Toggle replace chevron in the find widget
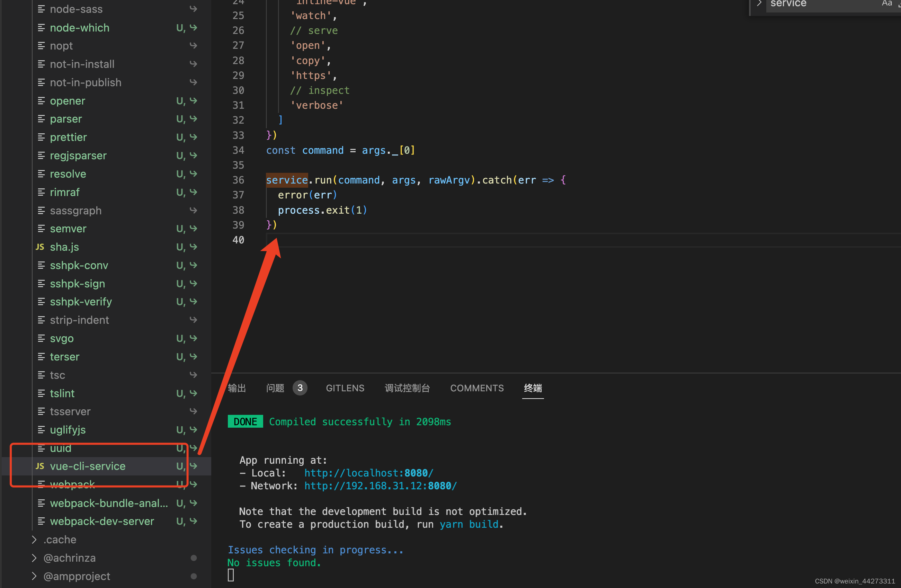Image resolution: width=901 pixels, height=588 pixels. 759,4
